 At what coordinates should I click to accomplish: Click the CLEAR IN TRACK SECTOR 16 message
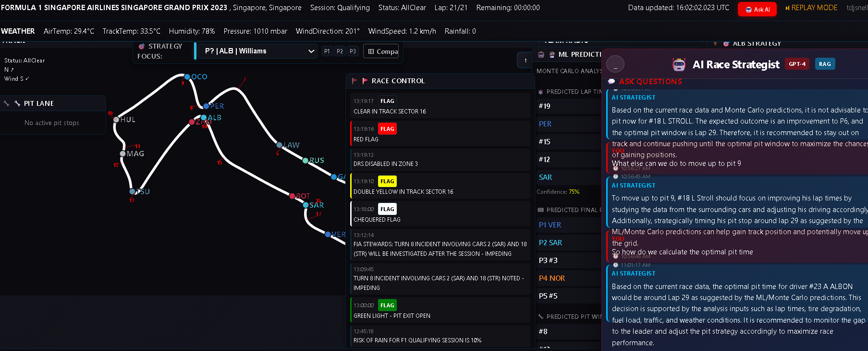pyautogui.click(x=390, y=112)
